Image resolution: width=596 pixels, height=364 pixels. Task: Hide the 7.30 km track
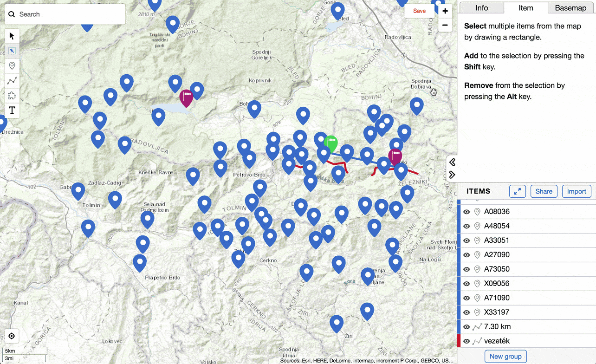466,326
